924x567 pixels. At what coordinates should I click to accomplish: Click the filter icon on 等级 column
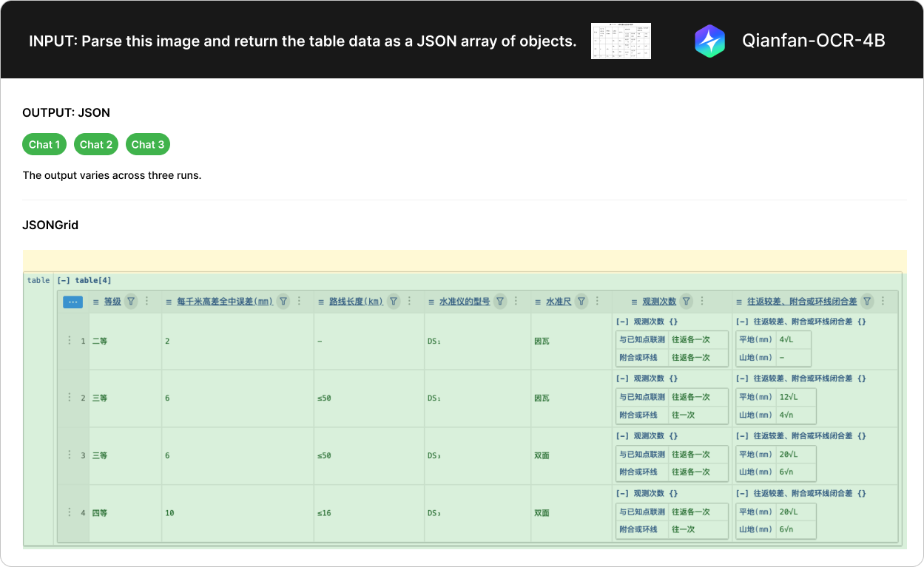coord(131,301)
